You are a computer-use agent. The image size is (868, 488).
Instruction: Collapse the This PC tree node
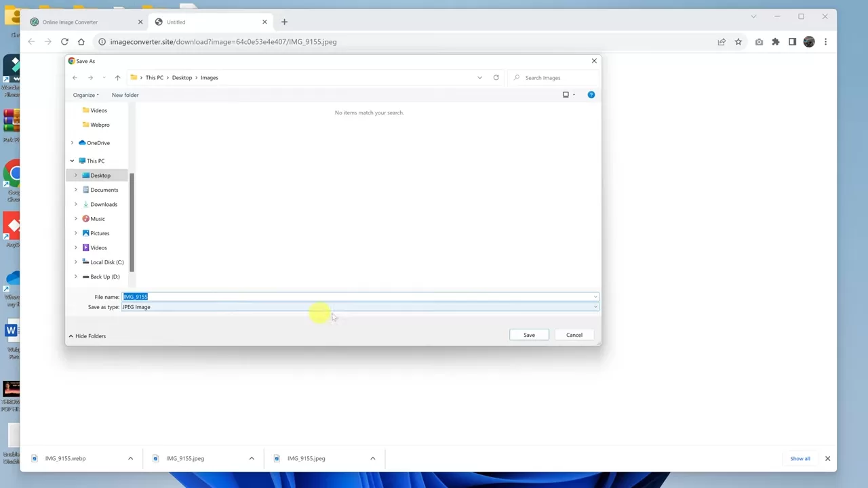click(x=72, y=161)
